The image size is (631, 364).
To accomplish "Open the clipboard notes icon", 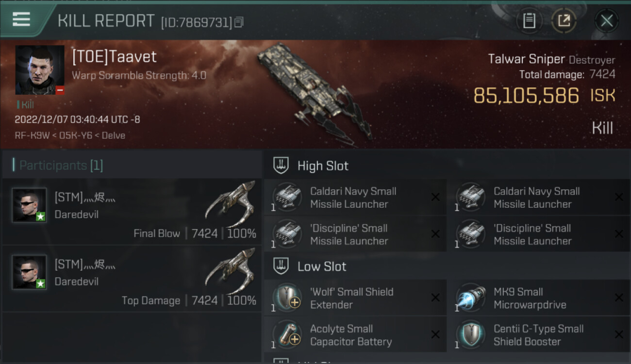I will [x=529, y=21].
